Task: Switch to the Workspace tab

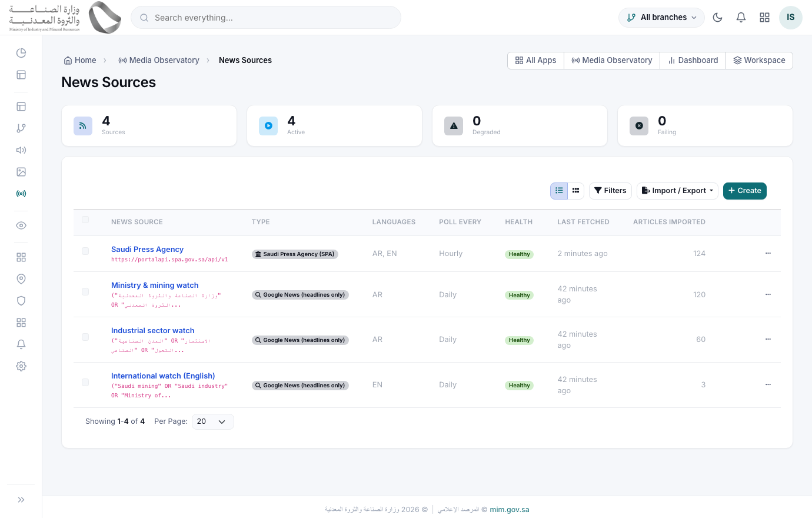Action: [x=759, y=61]
